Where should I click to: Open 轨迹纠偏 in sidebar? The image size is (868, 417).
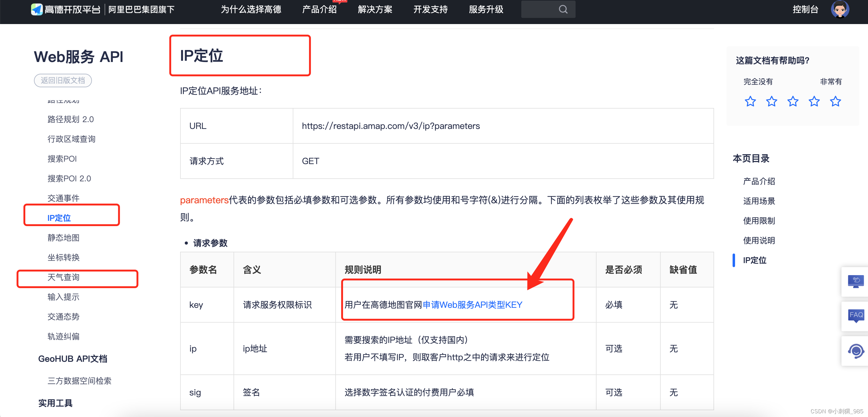point(63,336)
